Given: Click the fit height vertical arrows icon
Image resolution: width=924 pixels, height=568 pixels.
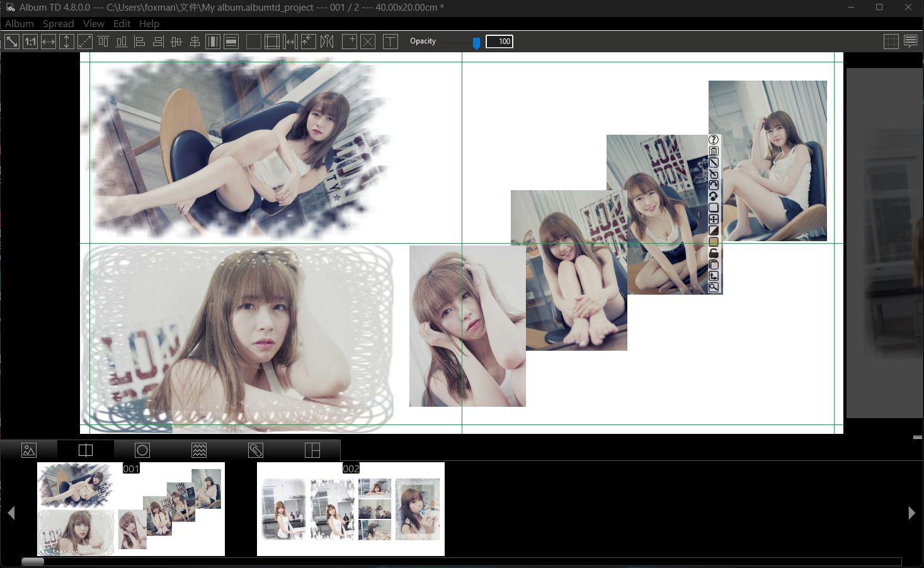Looking at the screenshot, I should click(x=67, y=42).
